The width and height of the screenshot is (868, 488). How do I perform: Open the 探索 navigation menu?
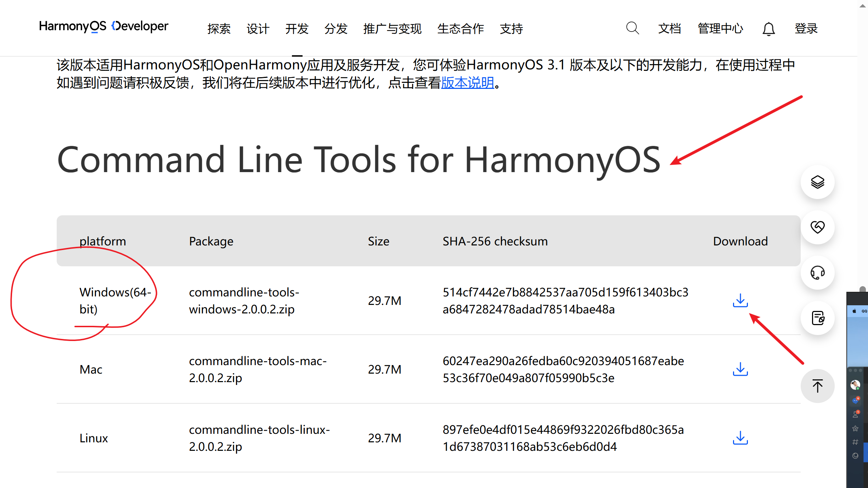click(x=219, y=29)
